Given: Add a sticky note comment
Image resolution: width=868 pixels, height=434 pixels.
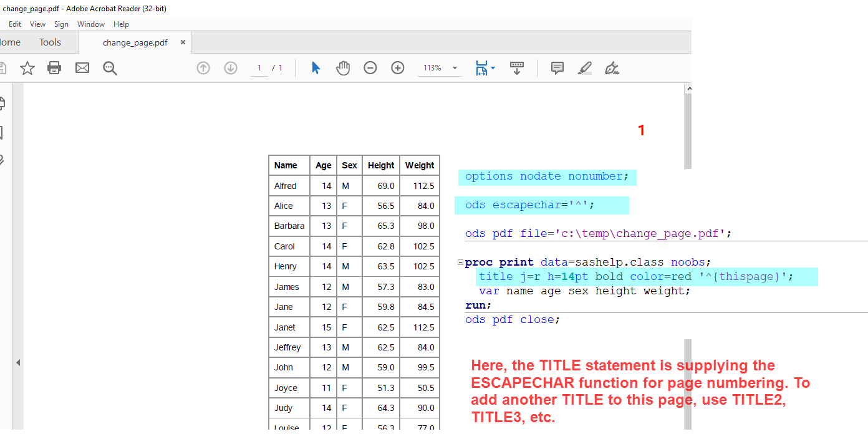Looking at the screenshot, I should click(x=557, y=68).
